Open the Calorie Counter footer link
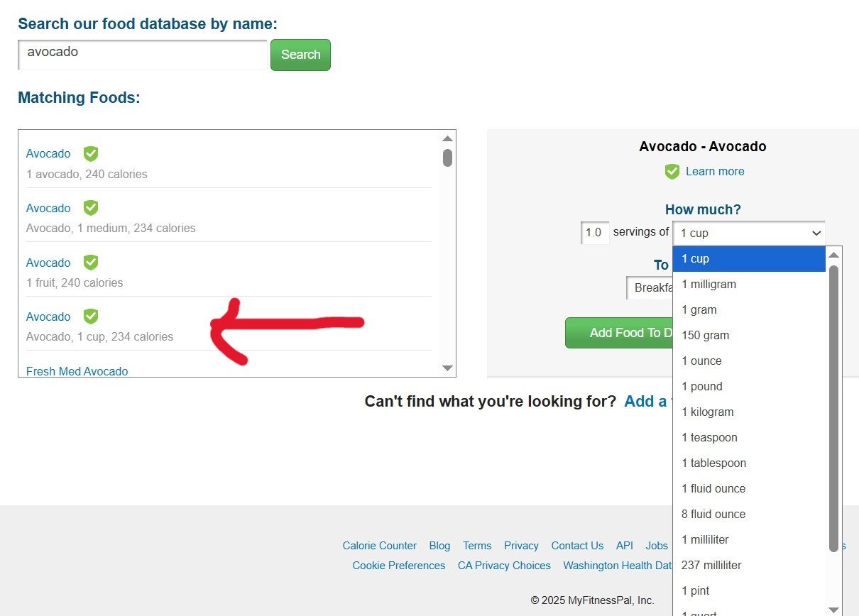 pyautogui.click(x=380, y=546)
